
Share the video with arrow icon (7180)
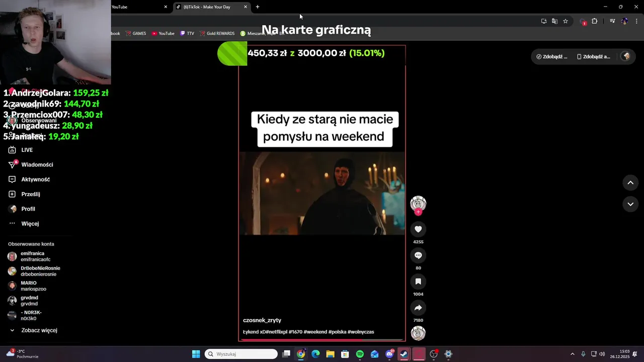[x=418, y=308]
